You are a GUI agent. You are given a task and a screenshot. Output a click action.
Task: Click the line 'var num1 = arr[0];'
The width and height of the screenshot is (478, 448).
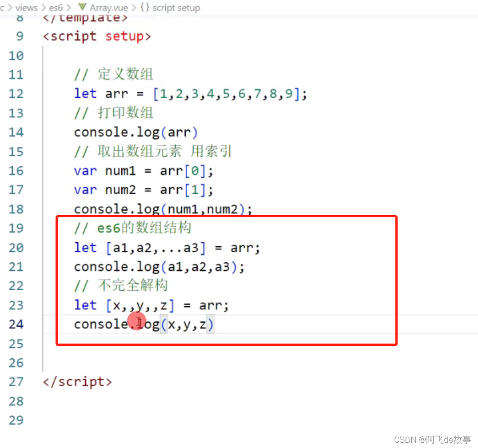tap(143, 171)
